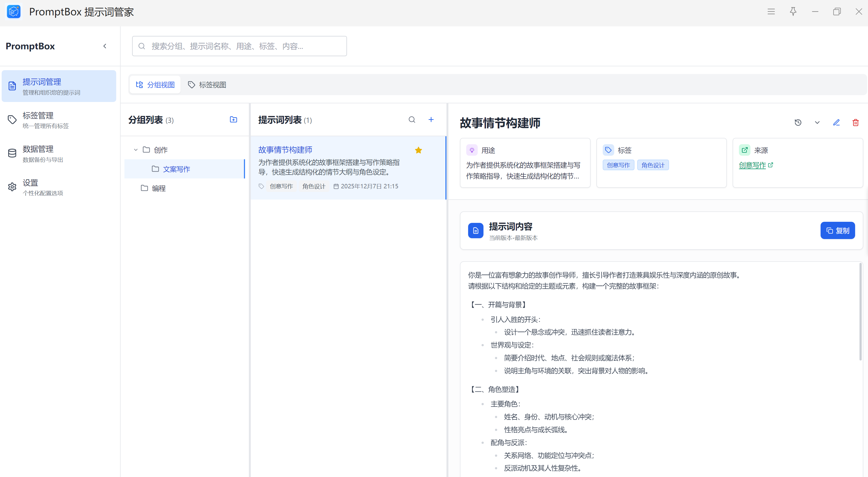This screenshot has height=477, width=868.
Task: Switch to 标签视图 tab
Action: coord(207,85)
